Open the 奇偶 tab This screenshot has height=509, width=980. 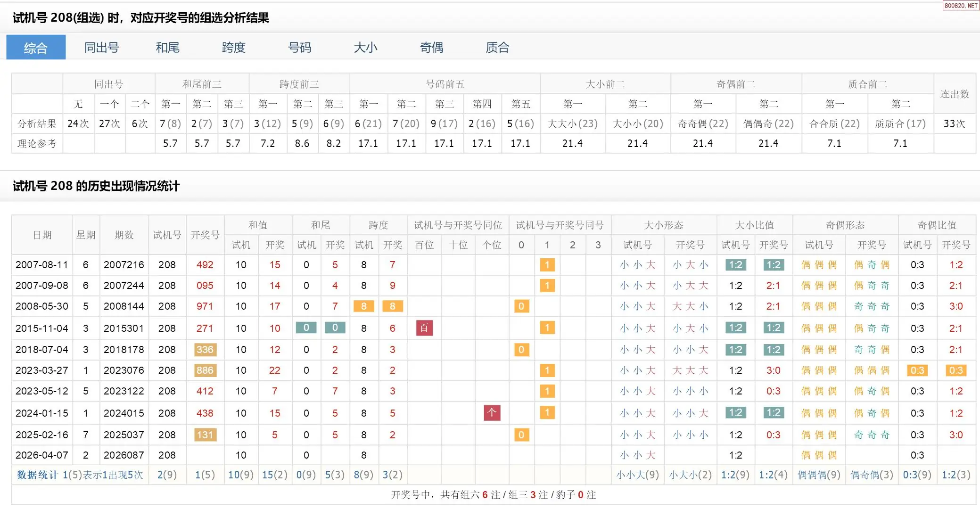(x=431, y=48)
